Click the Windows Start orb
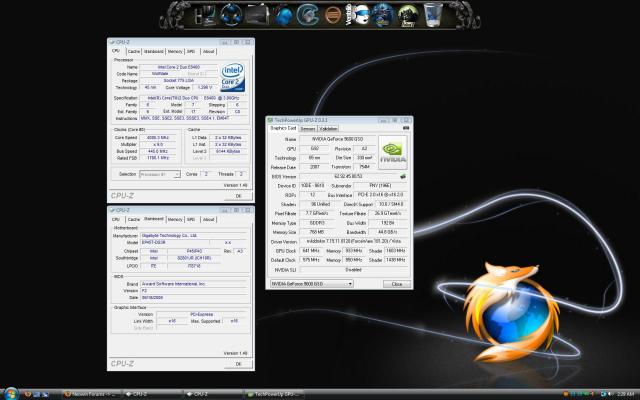The width and height of the screenshot is (640, 400). [11, 394]
